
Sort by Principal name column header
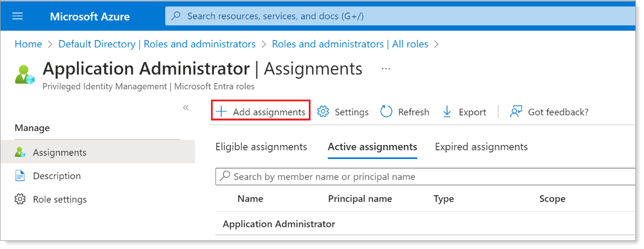(360, 199)
